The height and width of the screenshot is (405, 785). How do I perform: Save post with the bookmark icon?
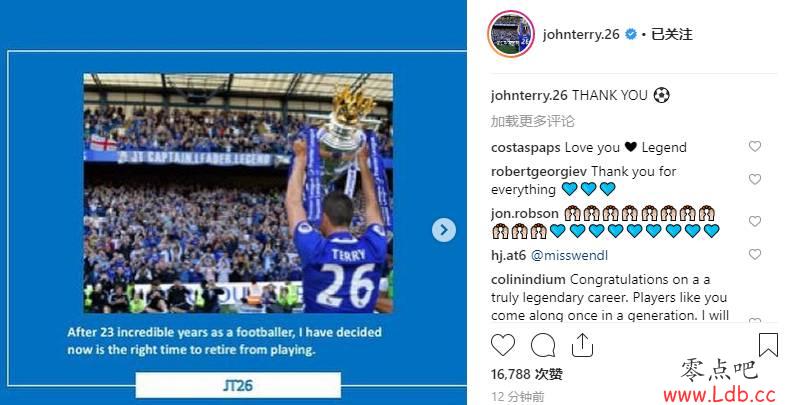768,345
